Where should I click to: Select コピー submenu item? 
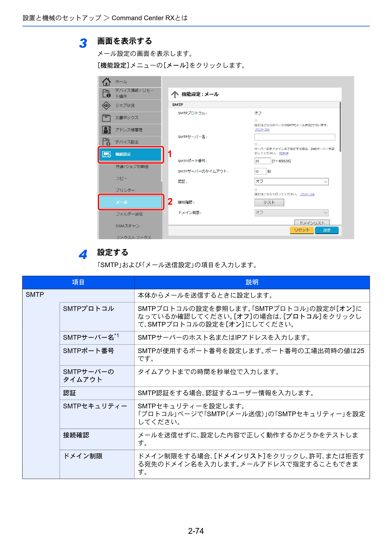(x=121, y=178)
